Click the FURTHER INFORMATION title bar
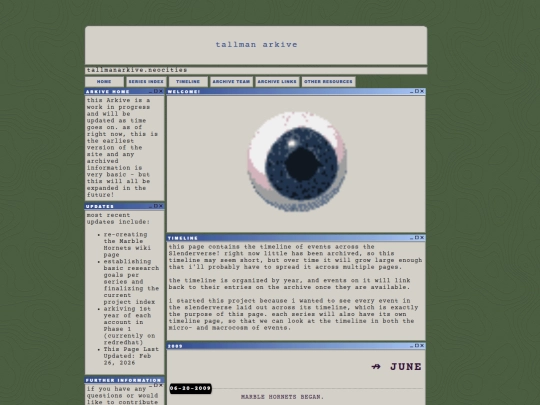The height and width of the screenshot is (405, 540). coord(125,380)
